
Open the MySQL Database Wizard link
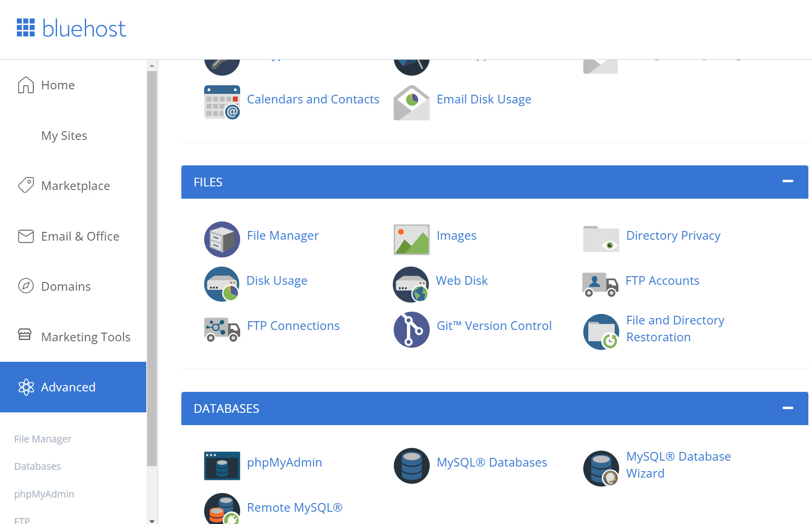click(x=678, y=465)
